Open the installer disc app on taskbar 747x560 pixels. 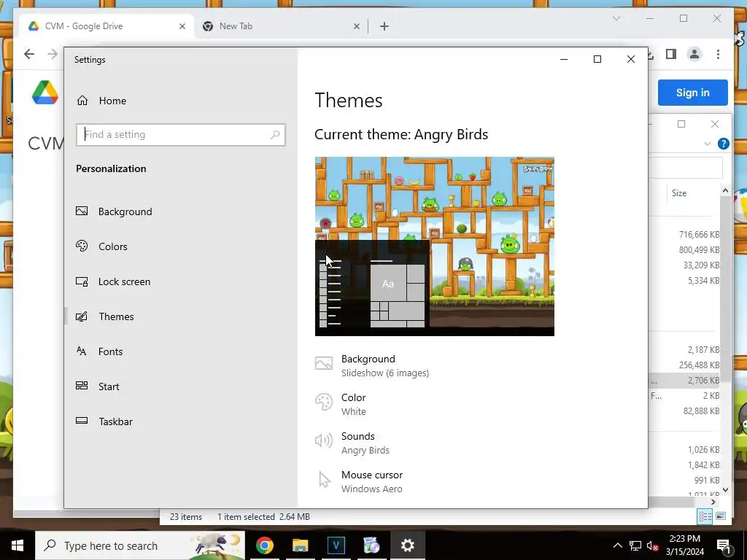[x=371, y=545]
